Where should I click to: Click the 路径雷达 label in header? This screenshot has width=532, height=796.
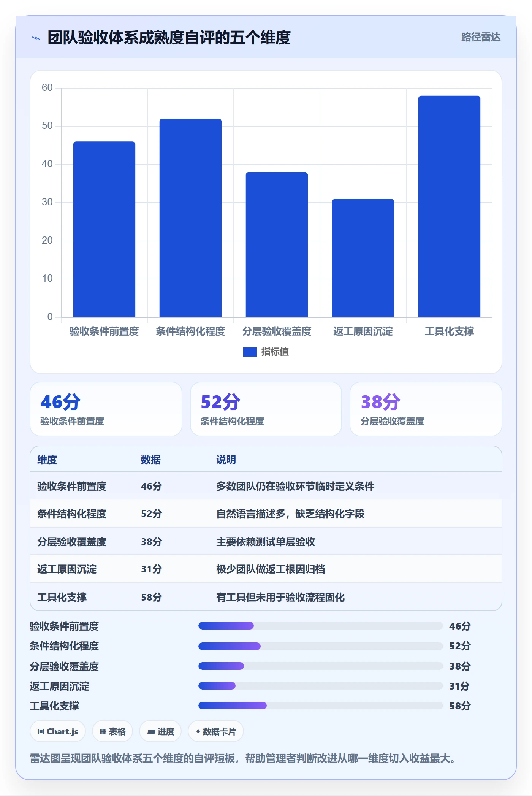point(481,37)
